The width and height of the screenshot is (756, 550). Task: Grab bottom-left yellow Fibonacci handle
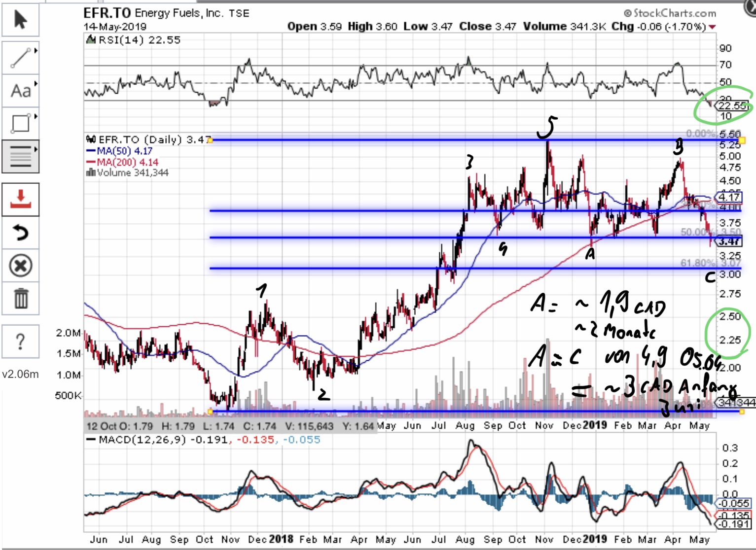pyautogui.click(x=211, y=412)
